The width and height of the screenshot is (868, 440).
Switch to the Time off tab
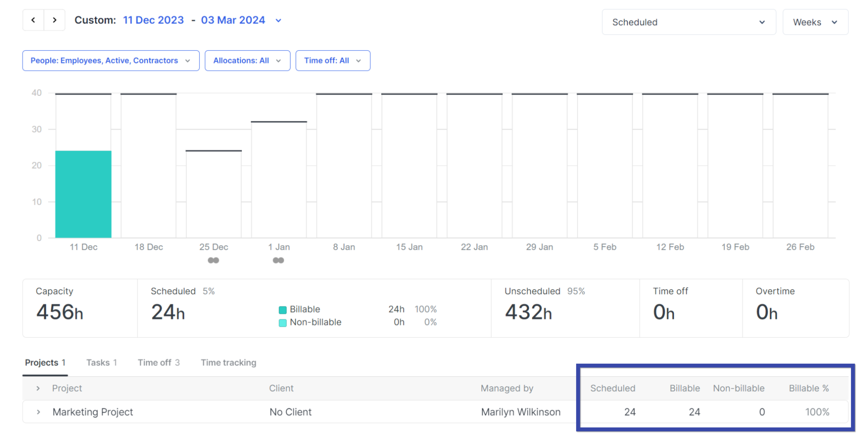(x=158, y=363)
